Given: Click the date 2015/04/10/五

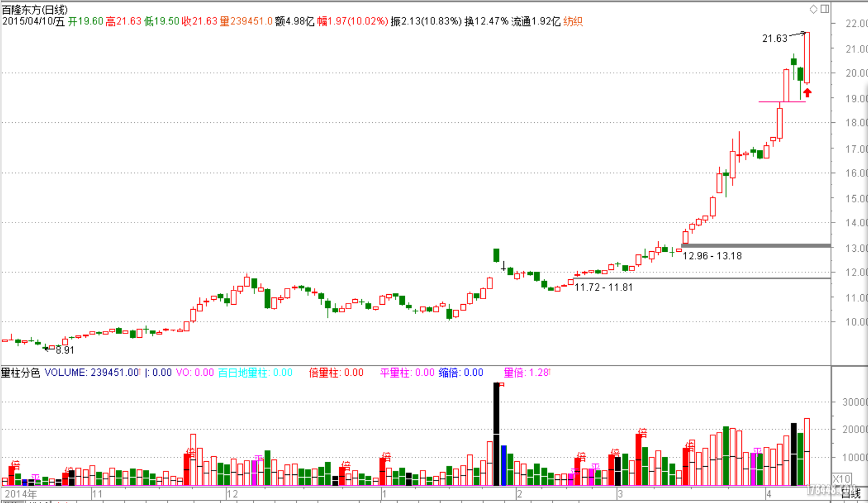Looking at the screenshot, I should (x=34, y=21).
